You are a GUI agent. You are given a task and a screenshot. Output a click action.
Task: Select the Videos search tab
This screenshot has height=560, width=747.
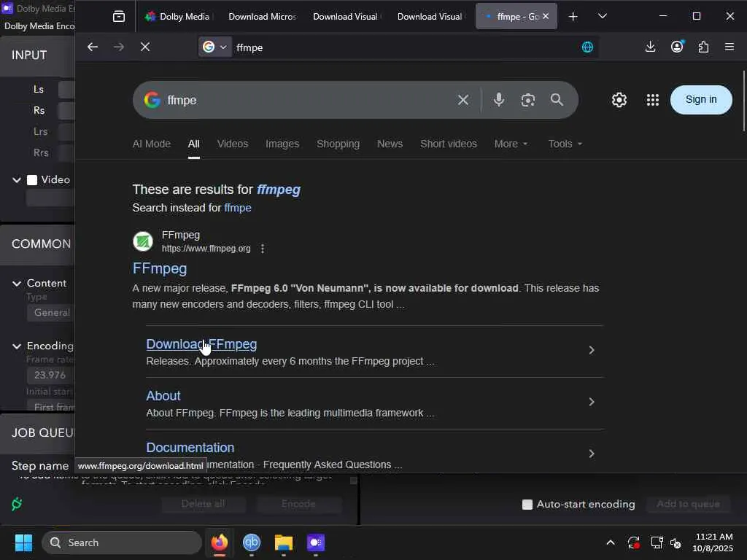(233, 144)
